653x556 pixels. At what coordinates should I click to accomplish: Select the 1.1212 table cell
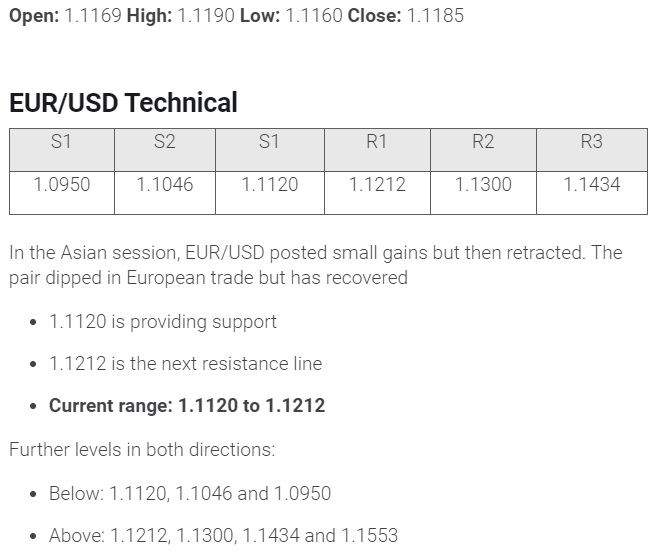376,185
